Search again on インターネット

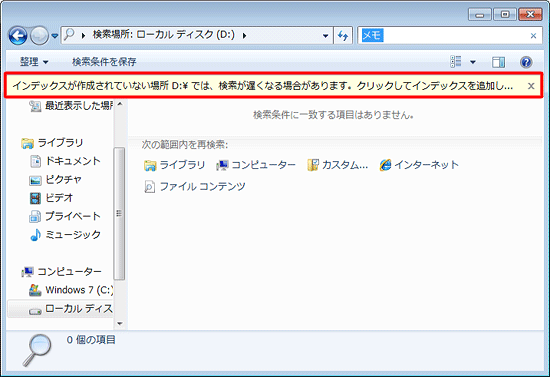(419, 165)
